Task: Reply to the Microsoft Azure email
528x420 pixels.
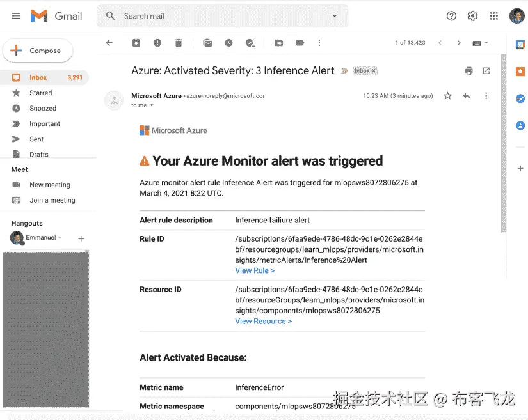Action: pos(467,96)
